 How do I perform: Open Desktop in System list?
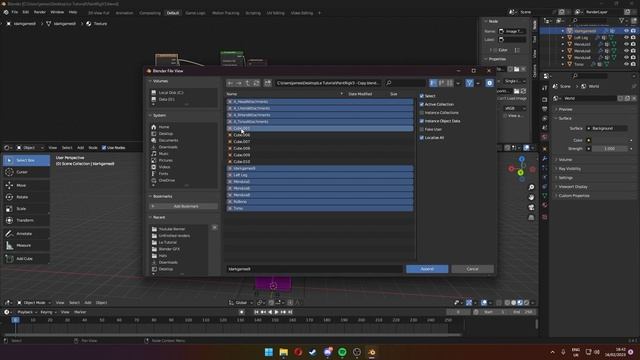click(x=166, y=134)
